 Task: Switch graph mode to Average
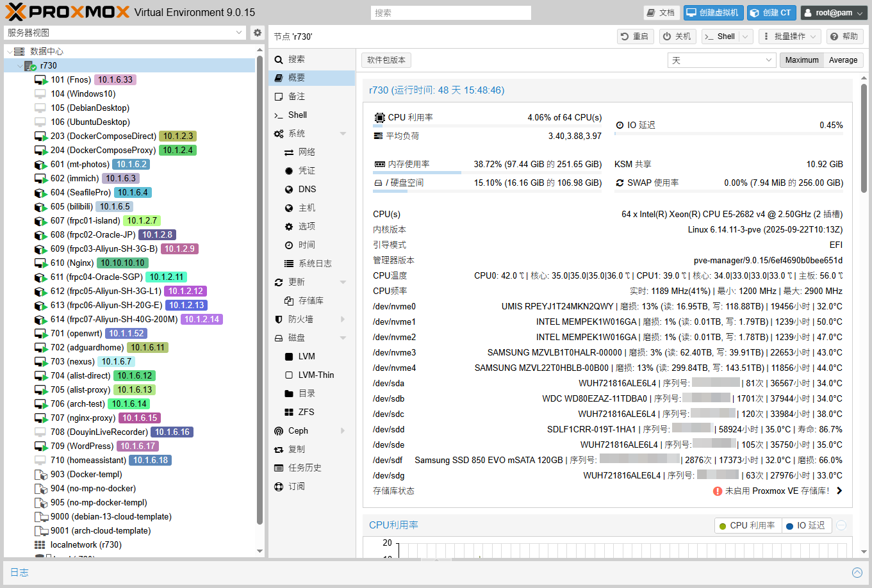pos(843,60)
